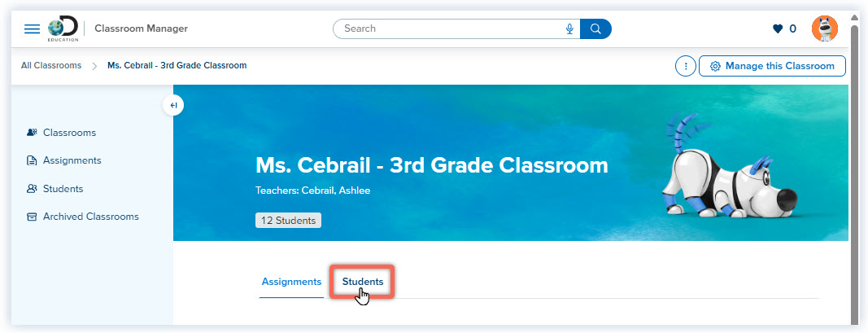Click the Classroom Manager title text
This screenshot has width=868, height=333.
(142, 28)
